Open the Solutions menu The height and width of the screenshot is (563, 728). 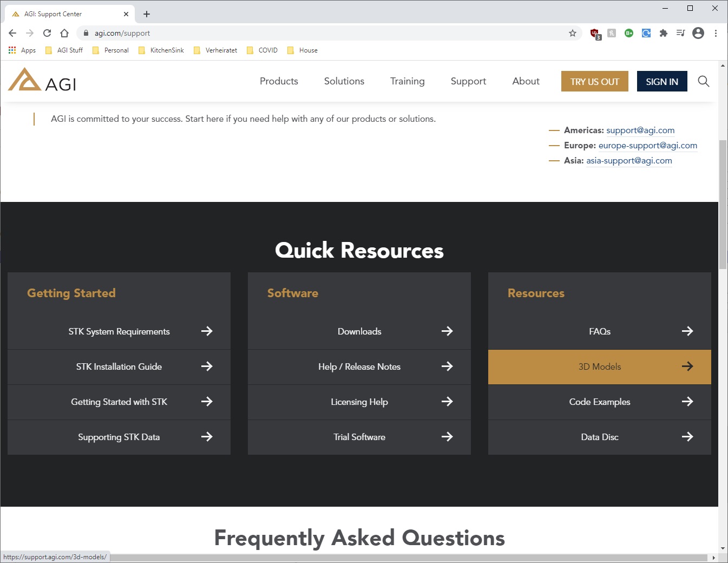click(344, 81)
